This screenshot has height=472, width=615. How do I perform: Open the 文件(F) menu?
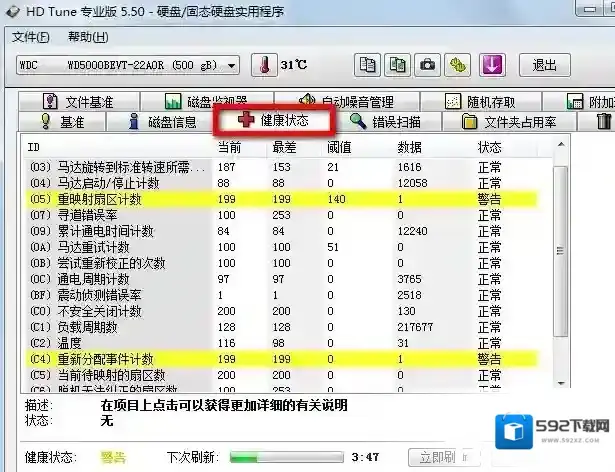click(30, 37)
